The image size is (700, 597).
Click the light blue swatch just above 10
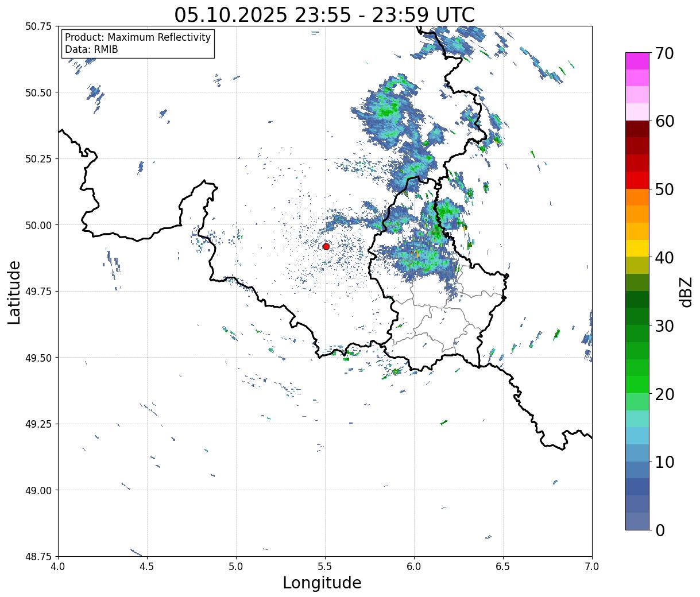pos(637,452)
